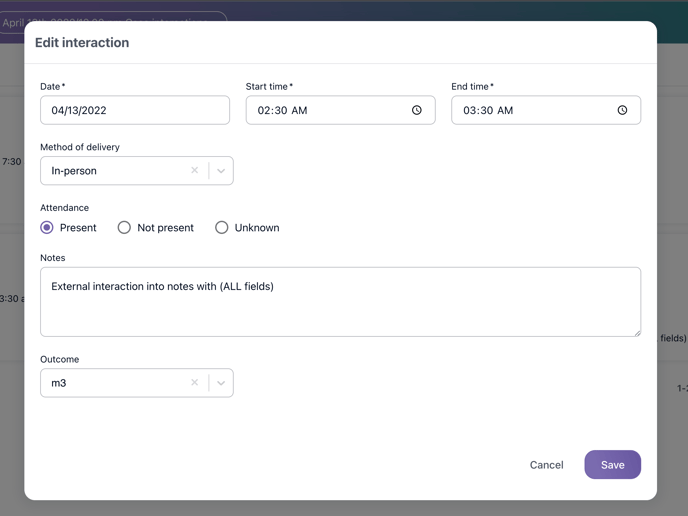Open the Start time clock picker icon
Viewport: 688px width, 516px height.
417,110
